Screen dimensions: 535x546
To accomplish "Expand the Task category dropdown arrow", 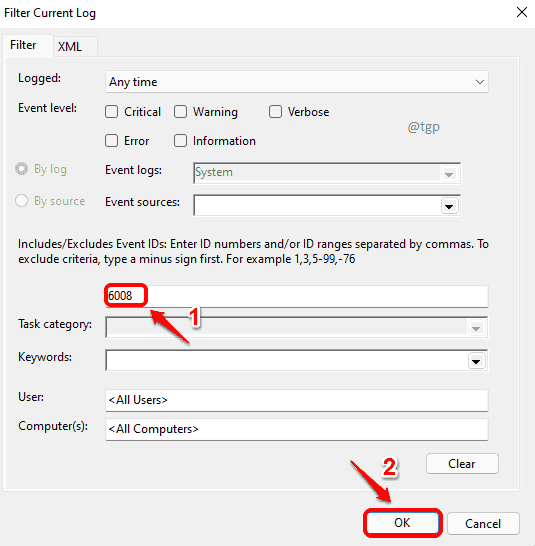I will point(476,328).
